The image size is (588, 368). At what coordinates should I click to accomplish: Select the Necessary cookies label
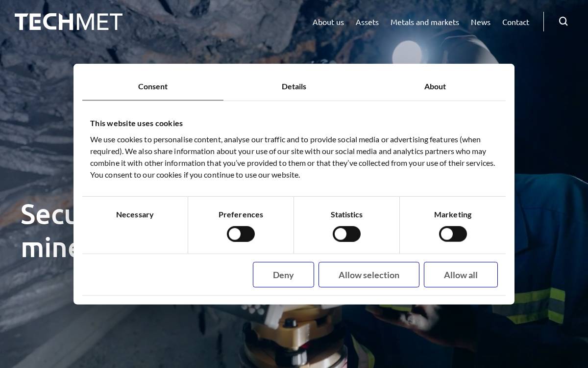(135, 214)
